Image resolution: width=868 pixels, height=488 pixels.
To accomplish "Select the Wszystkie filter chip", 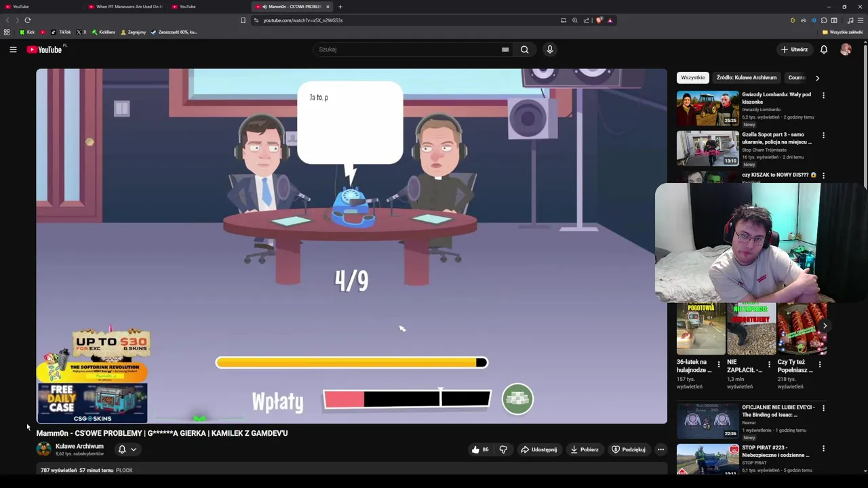I will click(x=692, y=78).
